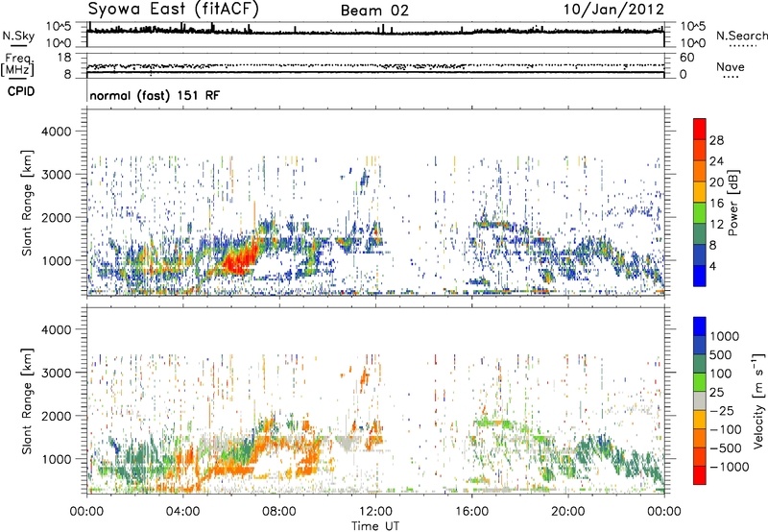Select Velocity colorbar blue 500–1000 segment
Viewport: 768px width, 532px height.
tap(700, 345)
